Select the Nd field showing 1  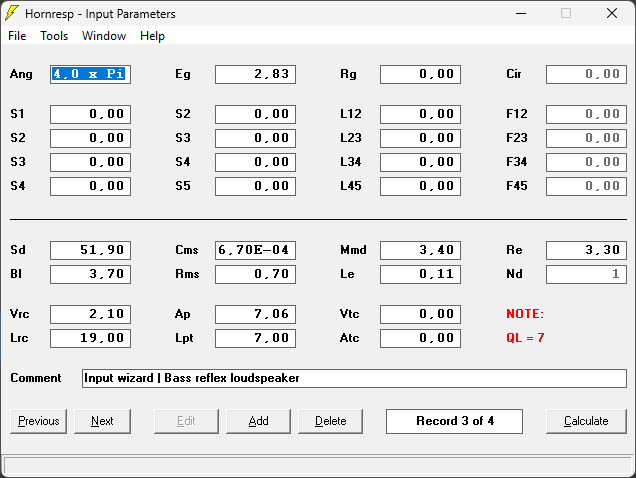coord(586,274)
